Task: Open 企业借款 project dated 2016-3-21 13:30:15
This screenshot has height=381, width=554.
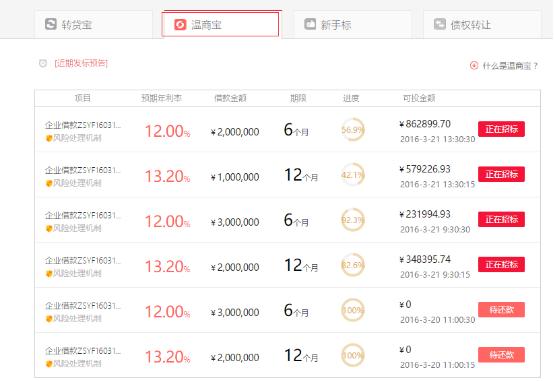Action: click(x=83, y=170)
